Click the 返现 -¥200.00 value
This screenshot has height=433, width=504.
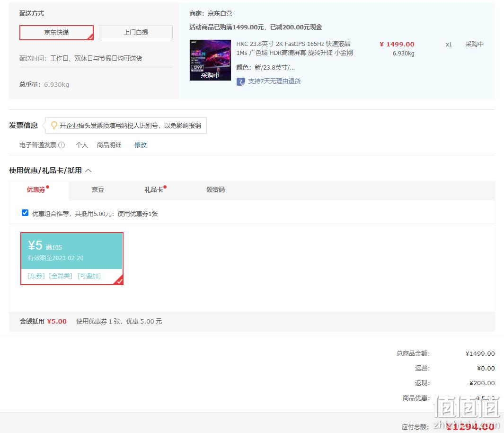point(481,383)
